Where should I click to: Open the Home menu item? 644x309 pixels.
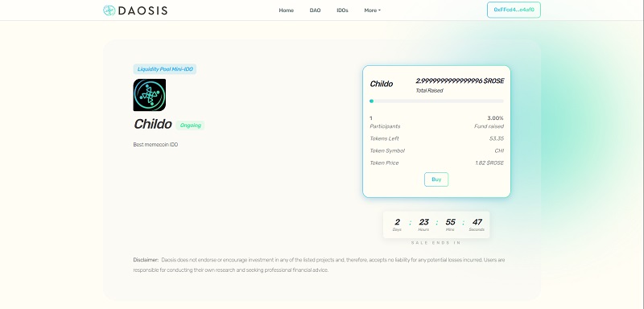tap(287, 10)
